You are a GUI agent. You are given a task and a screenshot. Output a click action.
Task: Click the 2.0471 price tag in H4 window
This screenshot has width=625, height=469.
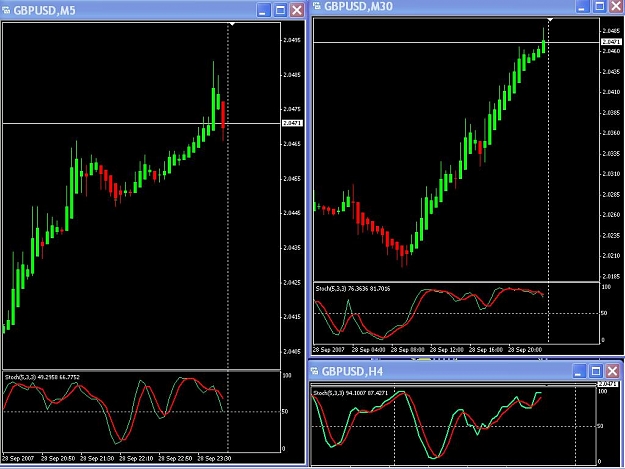click(x=607, y=384)
